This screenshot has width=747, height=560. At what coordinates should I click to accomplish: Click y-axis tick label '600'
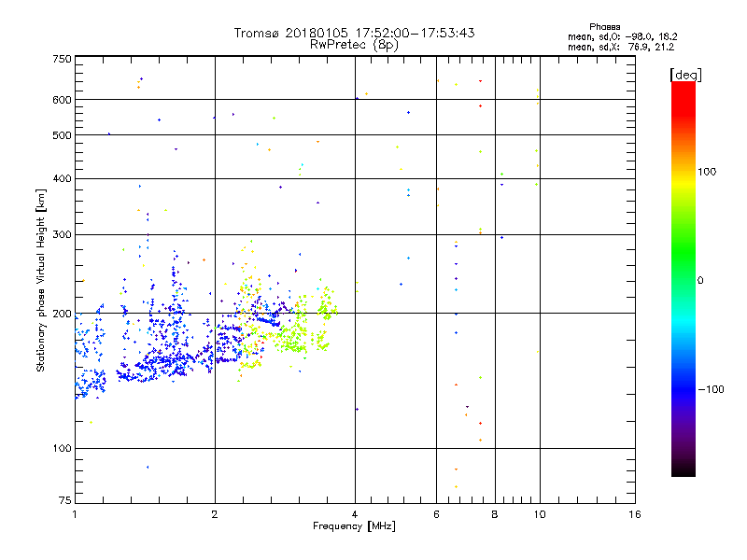coord(62,100)
